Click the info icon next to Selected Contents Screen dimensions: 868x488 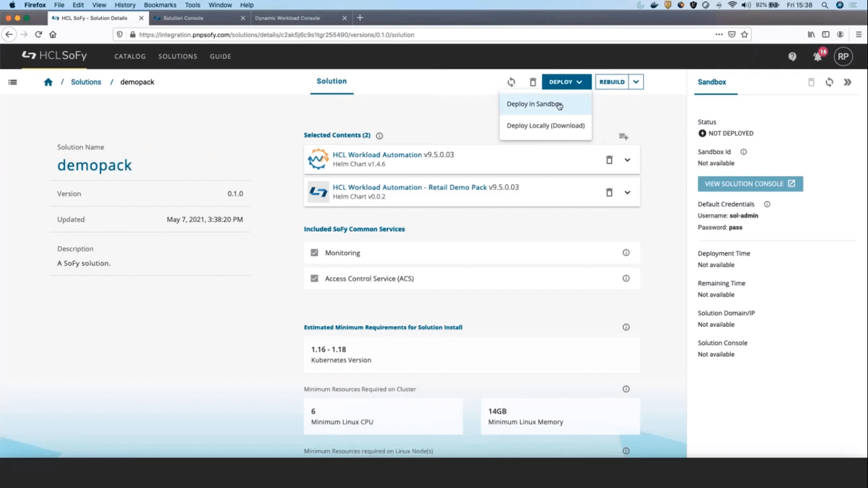[379, 135]
